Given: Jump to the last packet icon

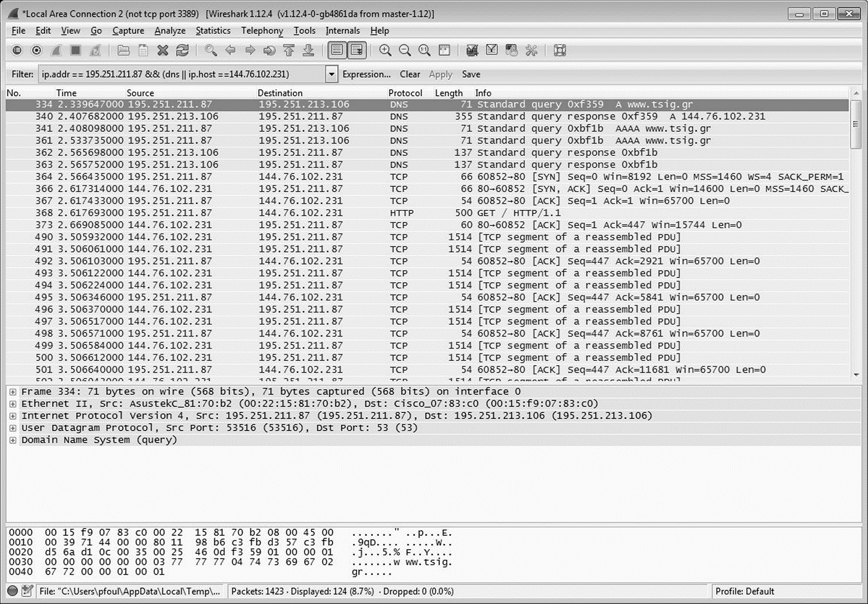Looking at the screenshot, I should (308, 50).
